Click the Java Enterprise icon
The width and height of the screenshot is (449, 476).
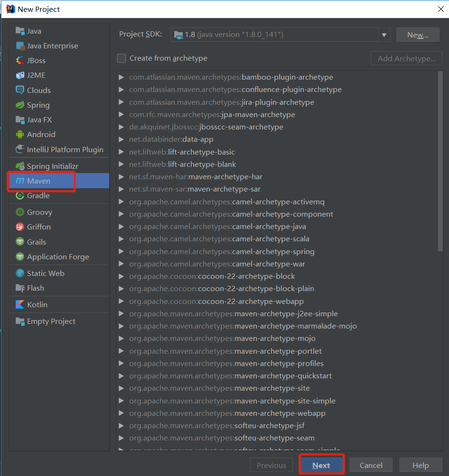coord(20,46)
